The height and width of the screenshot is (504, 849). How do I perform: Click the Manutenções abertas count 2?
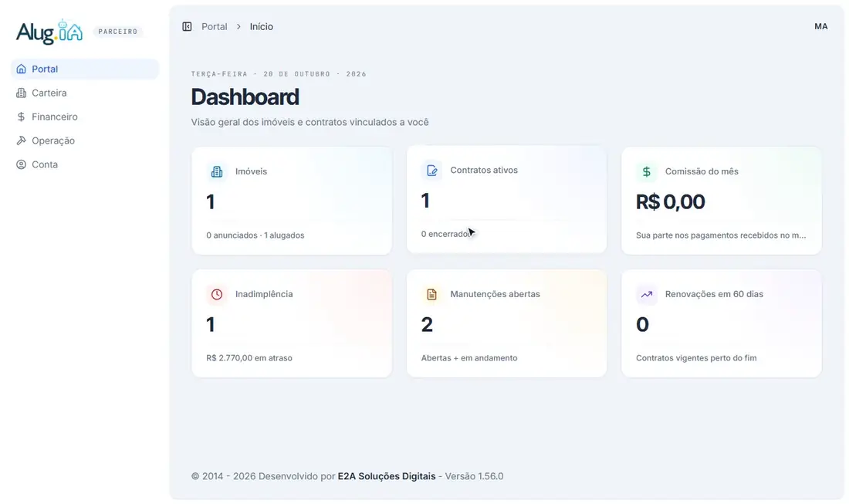click(427, 325)
